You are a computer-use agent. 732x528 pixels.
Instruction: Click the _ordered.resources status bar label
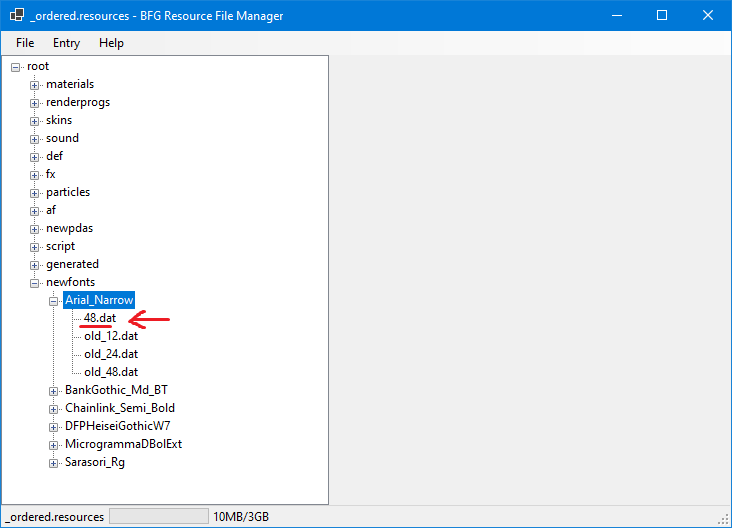coord(55,517)
